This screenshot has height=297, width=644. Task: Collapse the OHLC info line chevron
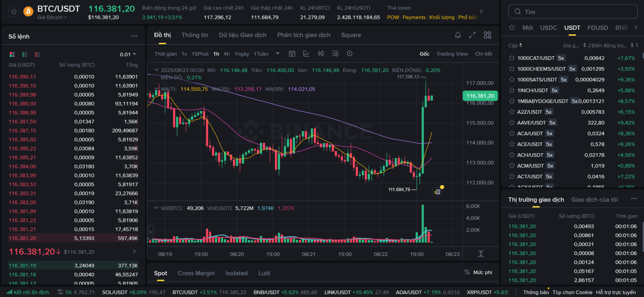click(156, 70)
